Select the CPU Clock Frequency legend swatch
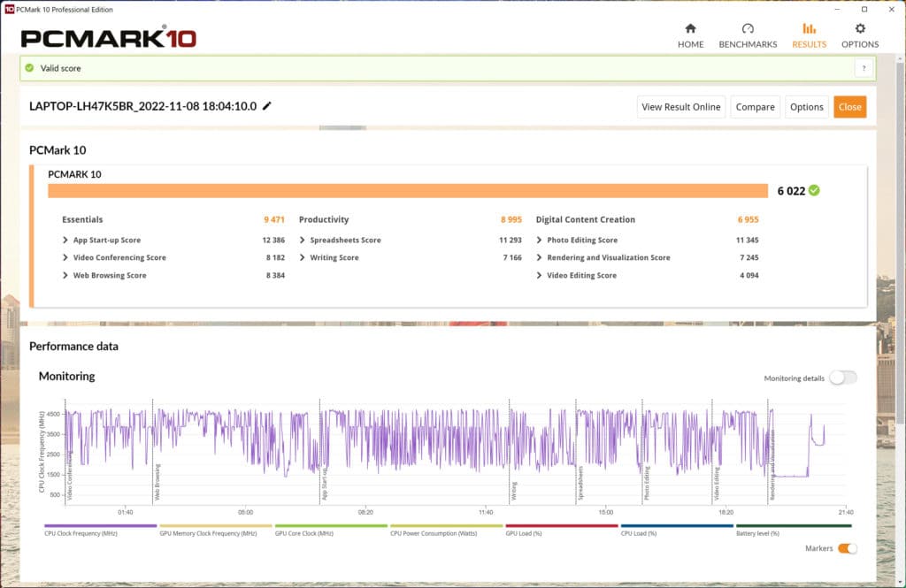This screenshot has width=906, height=588. click(101, 526)
